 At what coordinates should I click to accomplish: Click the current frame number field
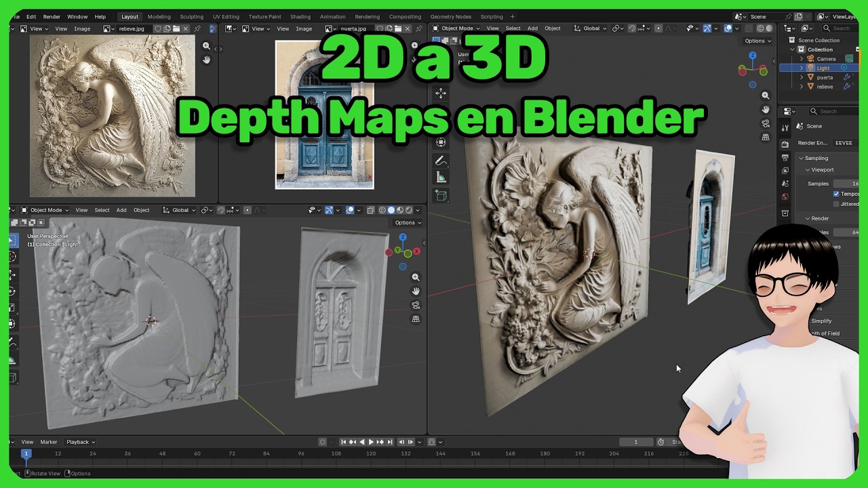click(635, 442)
